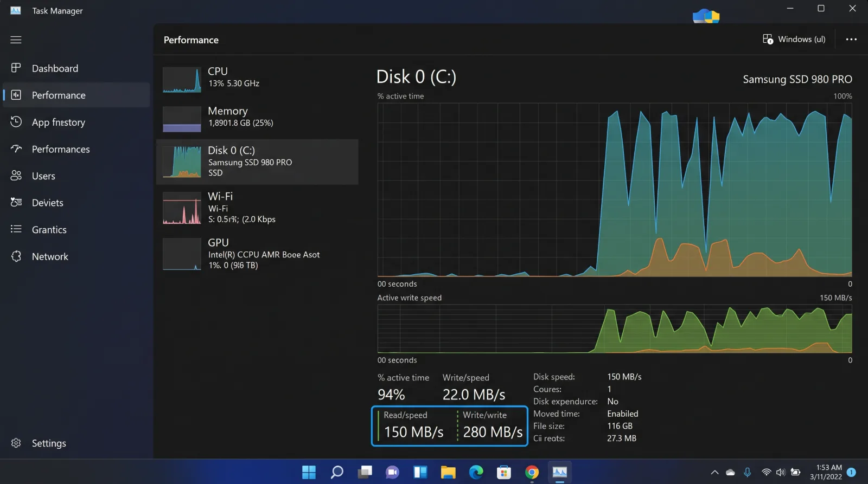This screenshot has width=868, height=484.
Task: Open the clock showing 1:53 AM
Action: click(826, 472)
